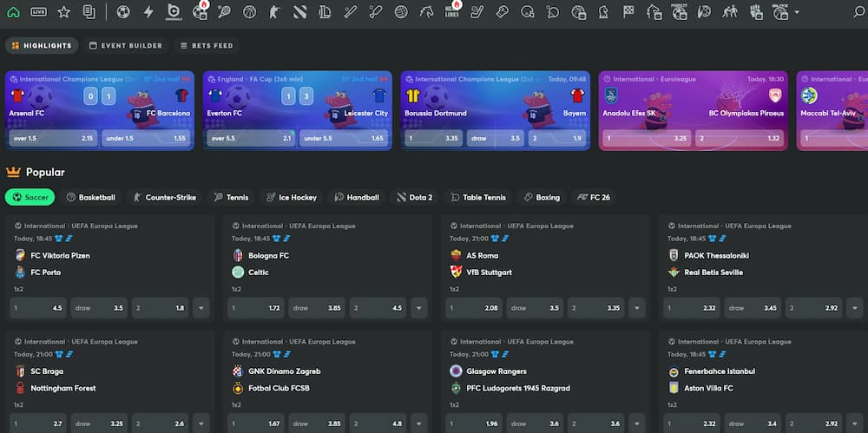Select the Dota 2 icon in top bar
This screenshot has width=868, height=433.
click(x=300, y=12)
